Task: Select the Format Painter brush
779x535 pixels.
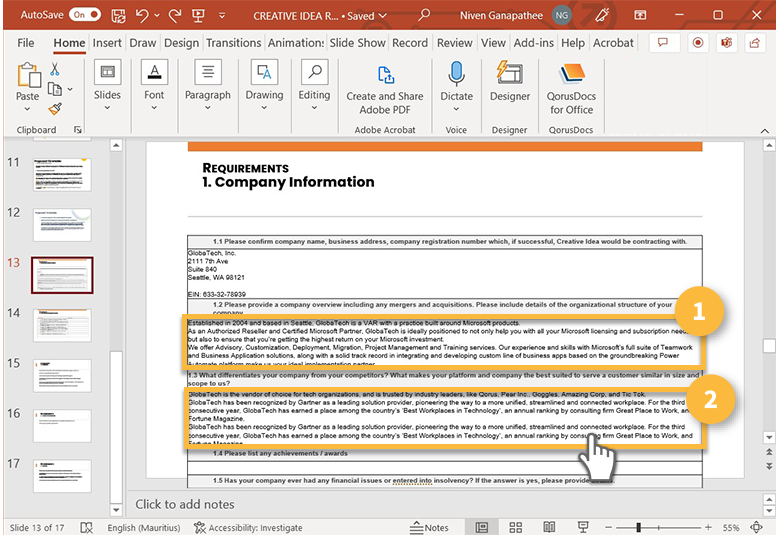Action: pos(54,108)
